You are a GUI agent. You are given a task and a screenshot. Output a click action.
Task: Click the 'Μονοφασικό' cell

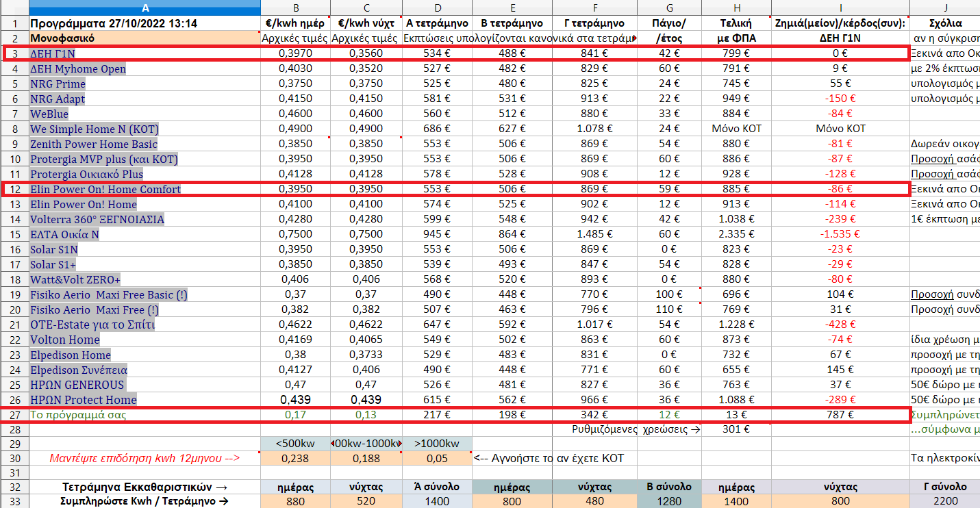coord(145,38)
